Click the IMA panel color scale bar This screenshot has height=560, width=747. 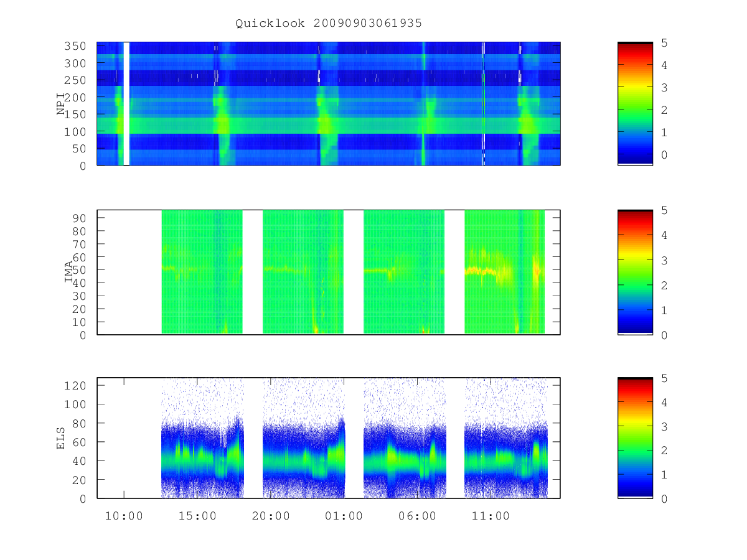(x=635, y=272)
